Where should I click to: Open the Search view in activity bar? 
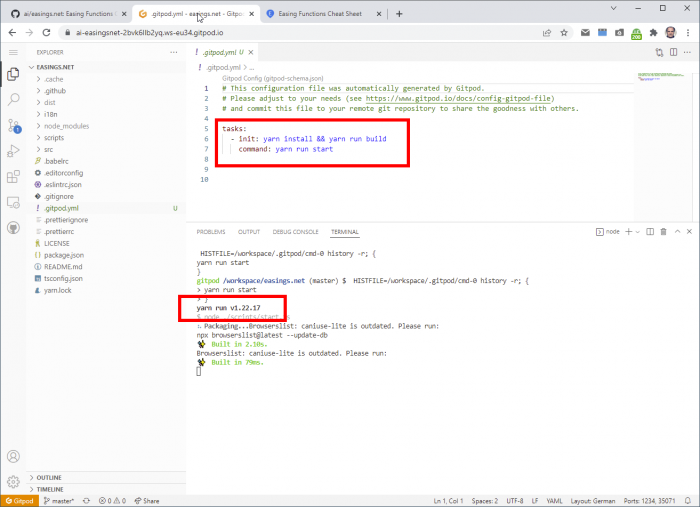click(13, 99)
